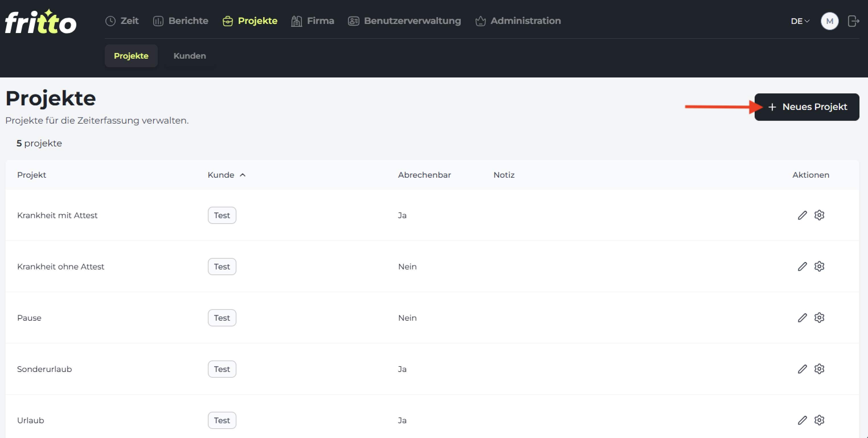Click the Notiz column header

[504, 175]
